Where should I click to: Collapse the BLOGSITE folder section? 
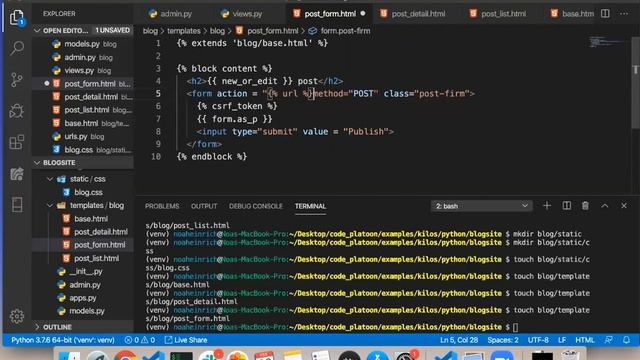click(x=82, y=162)
